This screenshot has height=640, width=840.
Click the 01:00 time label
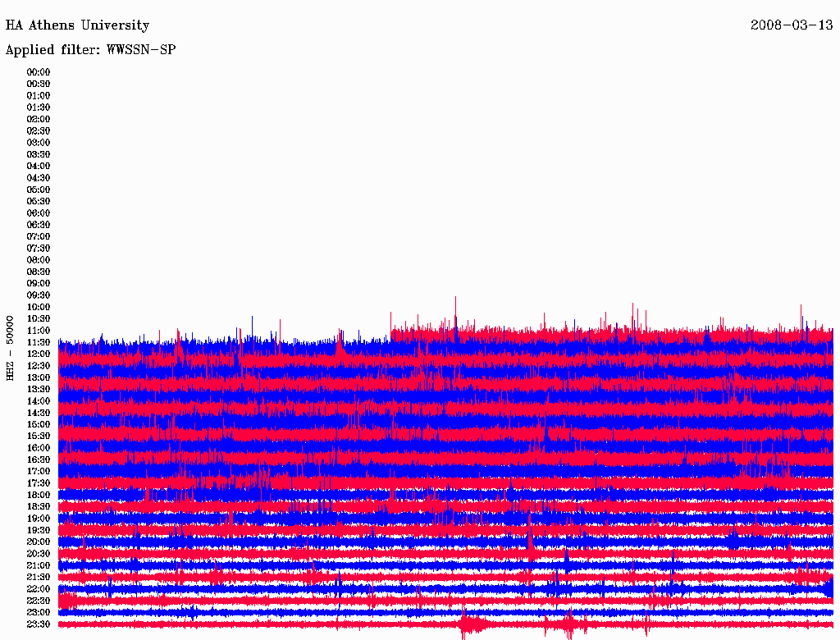tap(39, 96)
